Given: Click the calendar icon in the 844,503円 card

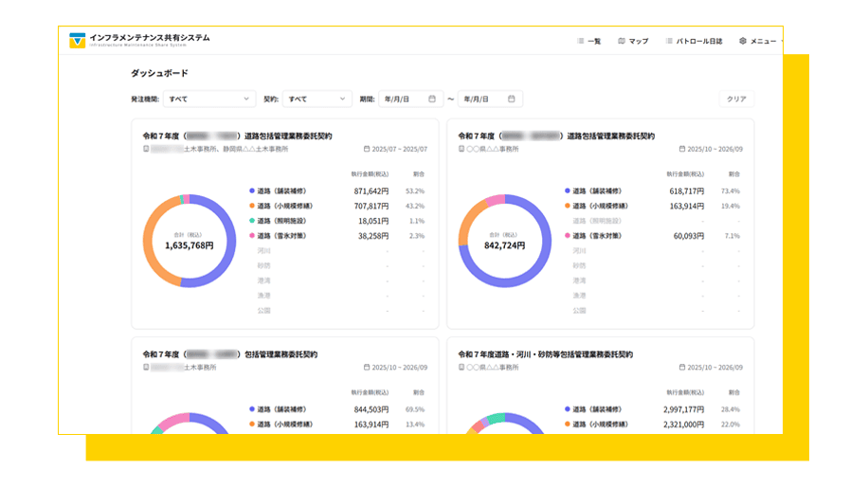Looking at the screenshot, I should click(367, 368).
